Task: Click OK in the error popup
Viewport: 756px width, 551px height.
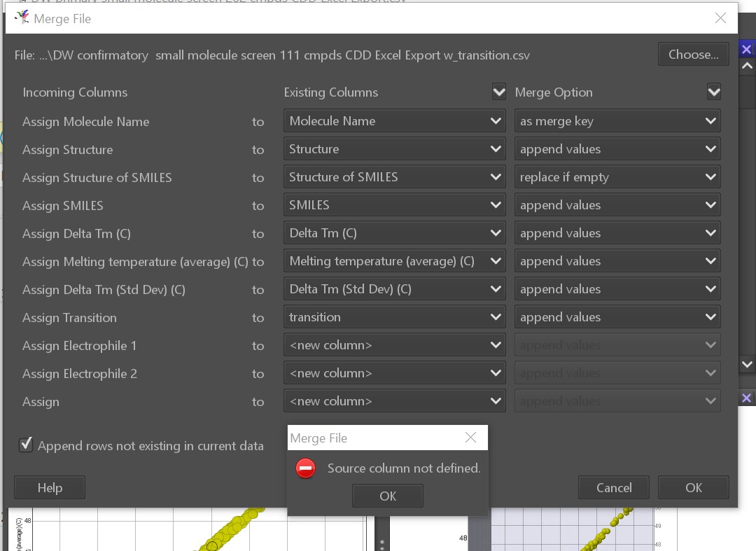Action: [387, 496]
